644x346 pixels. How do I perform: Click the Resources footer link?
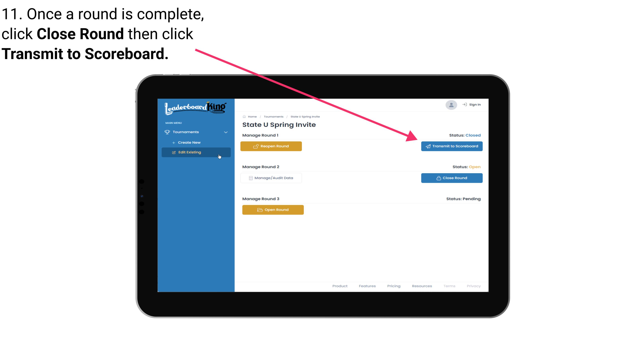pos(422,286)
